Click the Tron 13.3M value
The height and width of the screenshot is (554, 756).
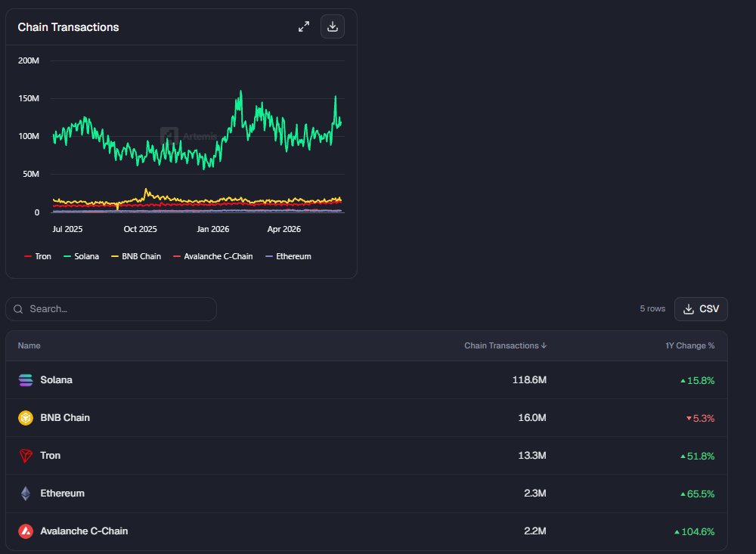[x=532, y=456]
